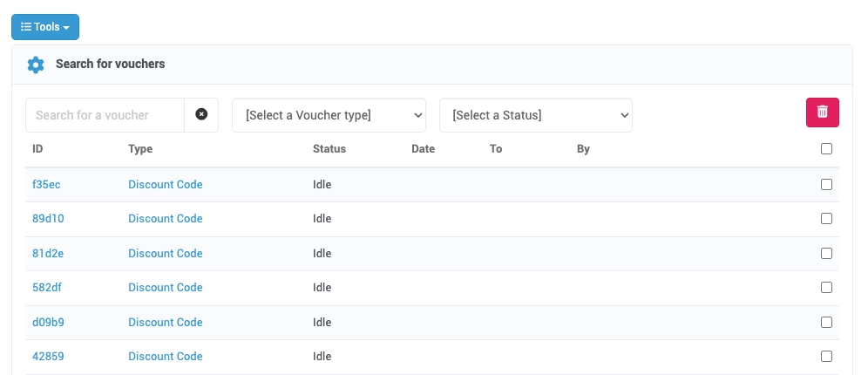868x375 pixels.
Task: Expand the Select a Voucher type dropdown
Action: pos(329,115)
